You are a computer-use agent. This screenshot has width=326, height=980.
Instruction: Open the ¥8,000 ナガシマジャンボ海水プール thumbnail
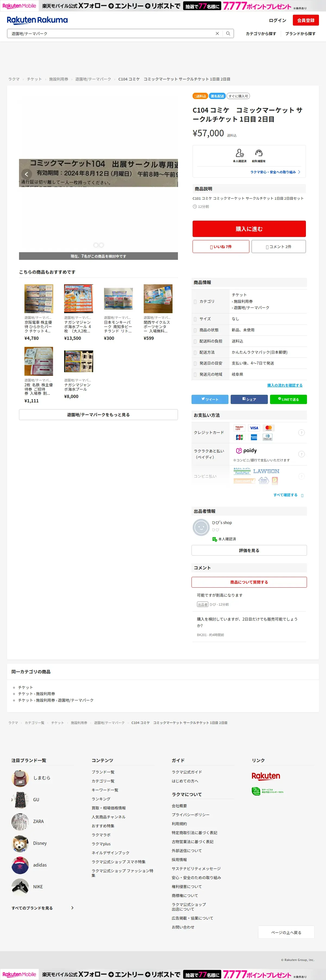(78, 361)
